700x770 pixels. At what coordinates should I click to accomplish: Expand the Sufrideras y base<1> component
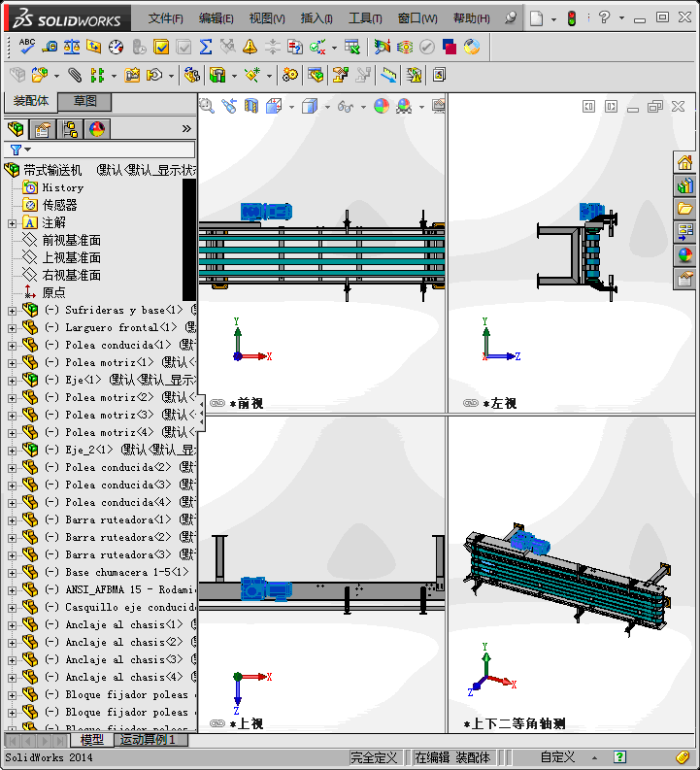pos(12,311)
